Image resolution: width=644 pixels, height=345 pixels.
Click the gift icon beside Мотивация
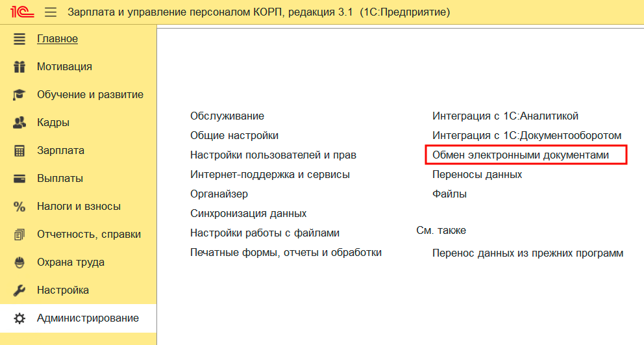point(19,66)
